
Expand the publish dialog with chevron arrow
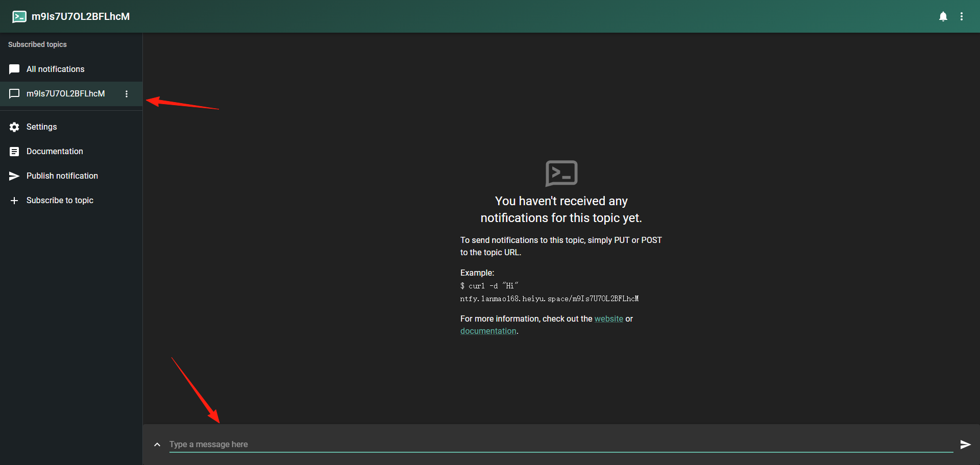pos(157,445)
